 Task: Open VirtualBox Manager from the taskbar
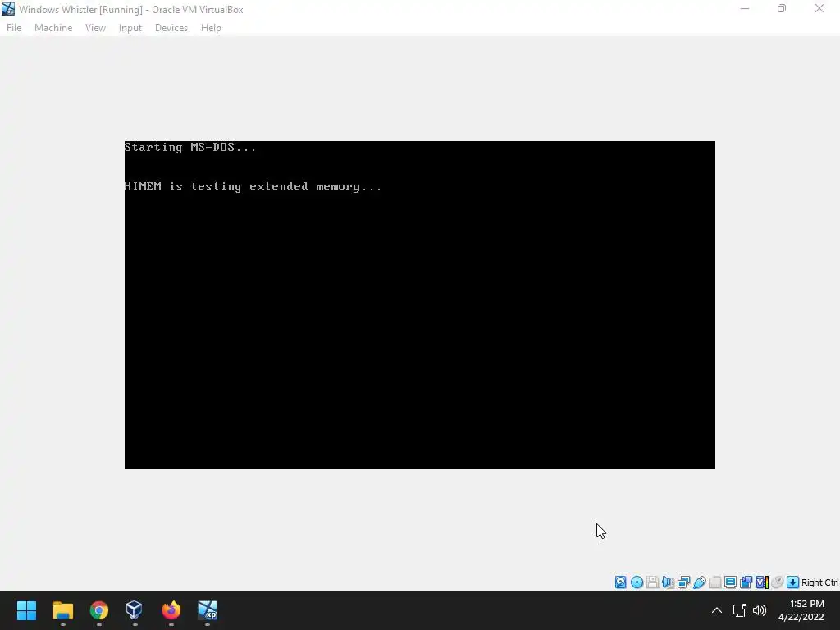135,610
